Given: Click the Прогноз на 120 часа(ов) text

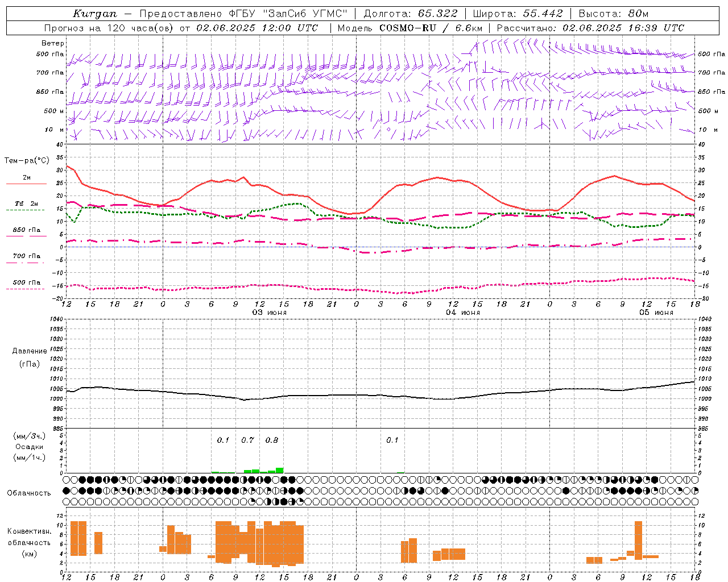Looking at the screenshot, I should [110, 28].
